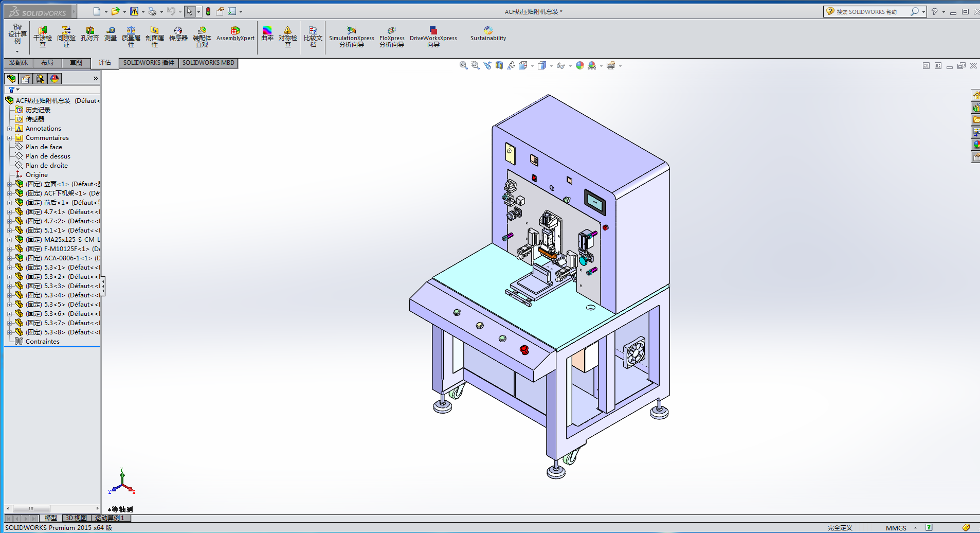Click the 测量 measure tool
980x533 pixels.
click(111, 34)
